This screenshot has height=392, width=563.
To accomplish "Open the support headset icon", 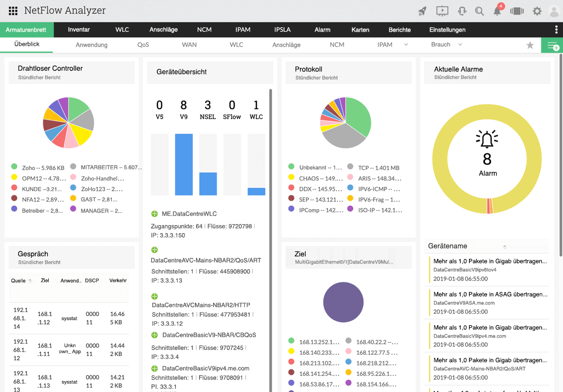I will (462, 11).
